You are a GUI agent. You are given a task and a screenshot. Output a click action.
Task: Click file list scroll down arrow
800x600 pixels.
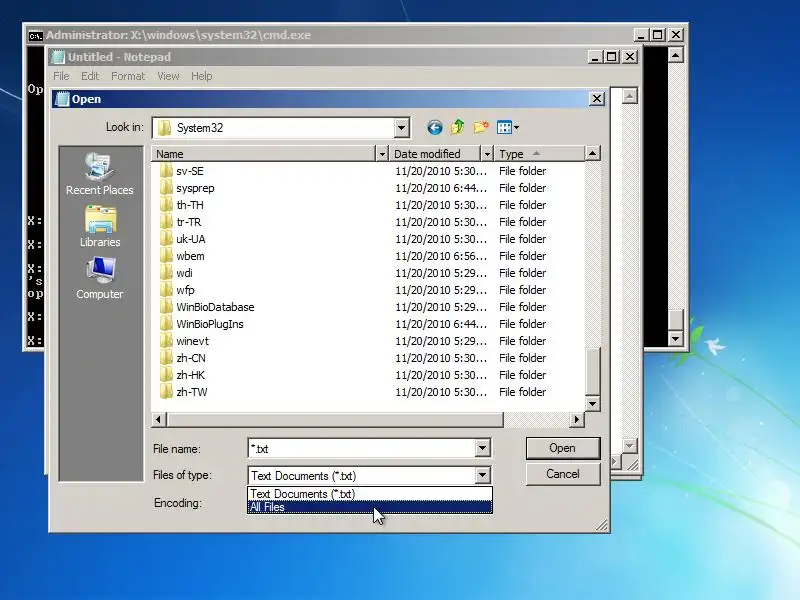coord(592,404)
